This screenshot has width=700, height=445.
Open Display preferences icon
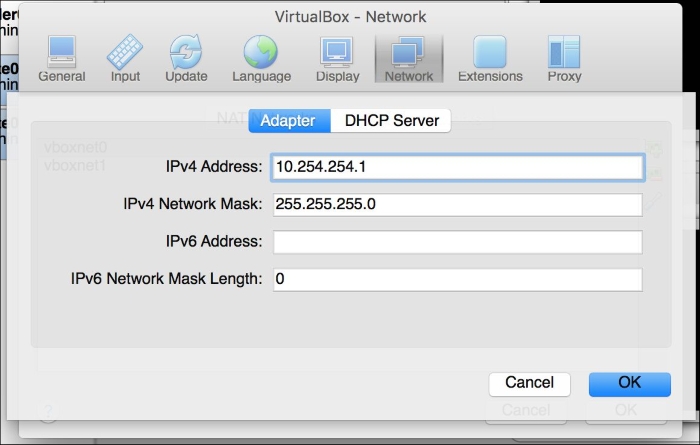[338, 59]
